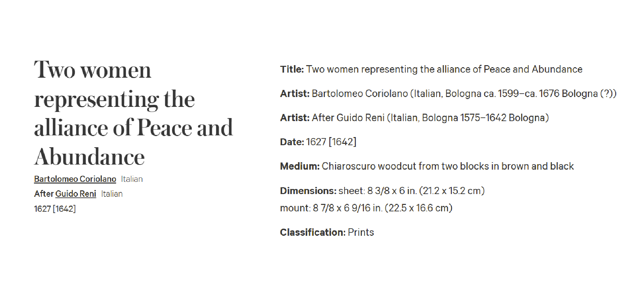Image resolution: width=644 pixels, height=306 pixels.
Task: Open the Guido Reni artist link
Action: click(x=76, y=194)
